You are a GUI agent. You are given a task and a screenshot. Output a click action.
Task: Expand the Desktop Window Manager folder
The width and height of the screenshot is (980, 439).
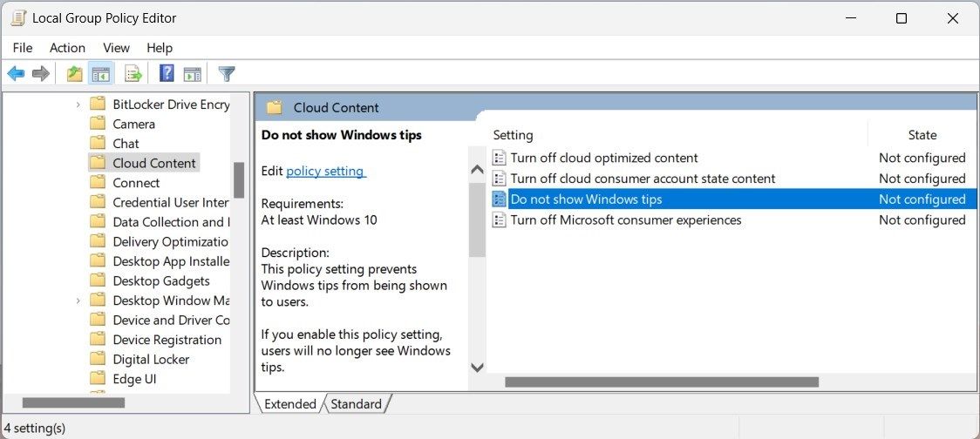[x=78, y=301]
